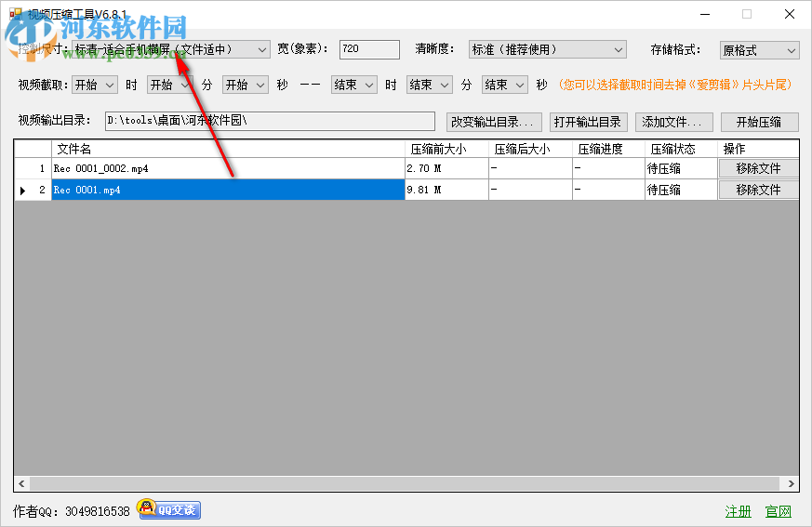Click the 2.70 M size cell
This screenshot has width=812, height=527.
[446, 168]
